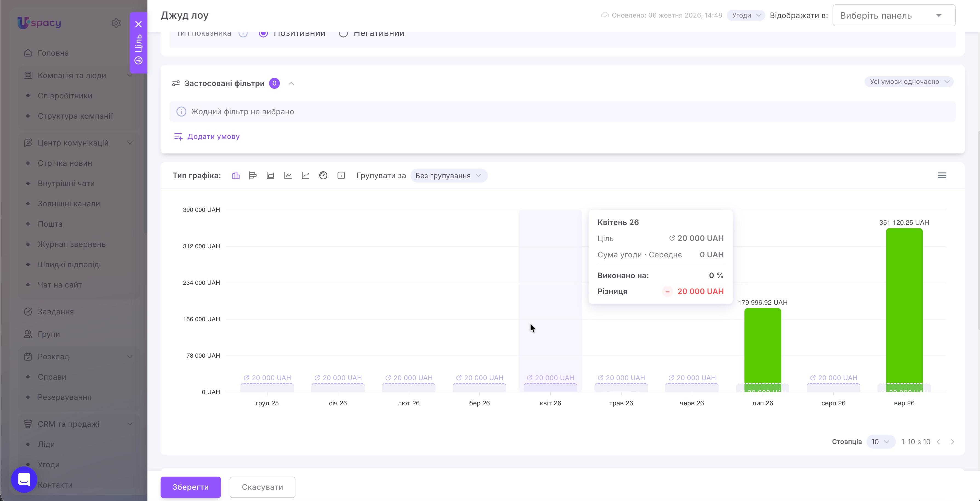980x501 pixels.
Task: Click the Додати умову link
Action: point(207,136)
